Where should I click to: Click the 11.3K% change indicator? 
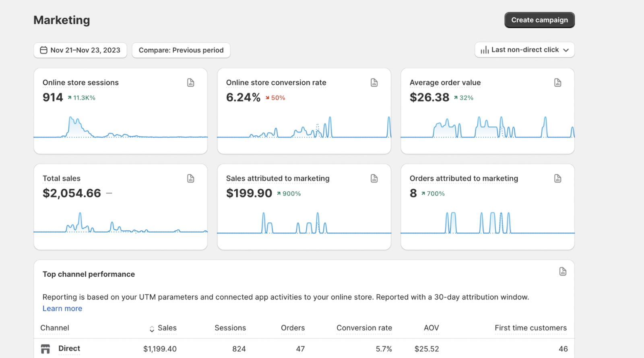[x=81, y=98]
